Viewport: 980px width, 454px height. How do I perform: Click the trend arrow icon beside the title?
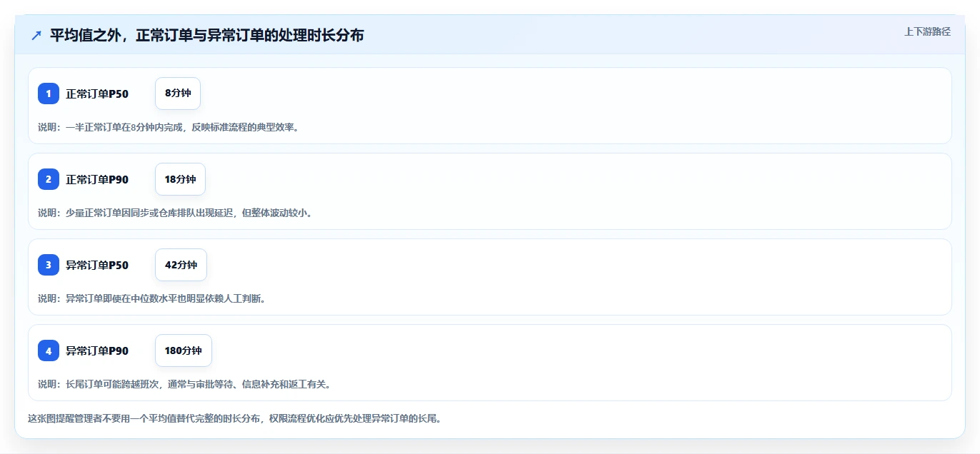(x=36, y=35)
